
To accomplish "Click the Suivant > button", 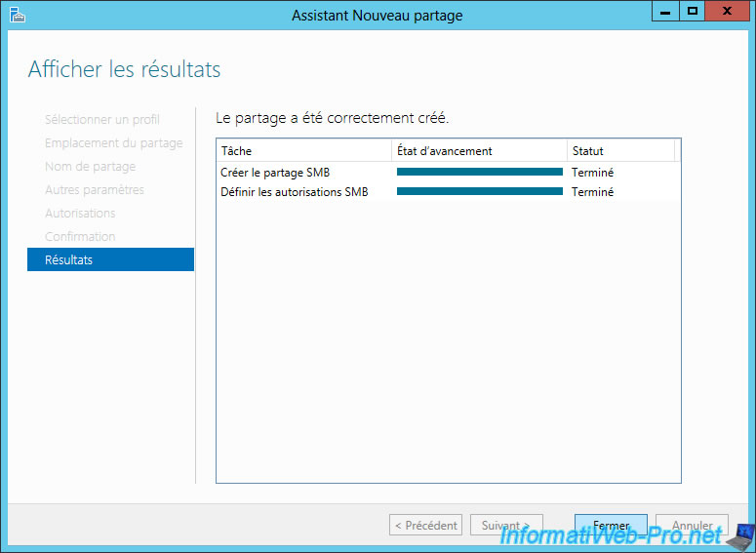I will click(506, 525).
